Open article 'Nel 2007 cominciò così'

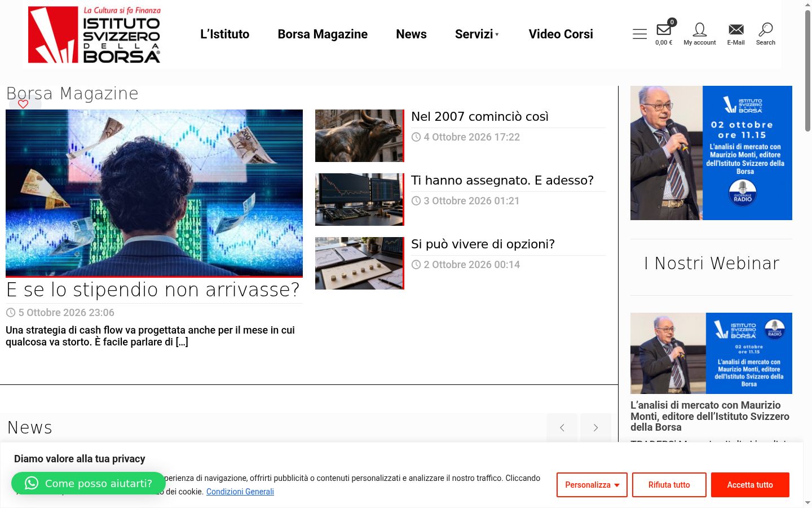[480, 116]
